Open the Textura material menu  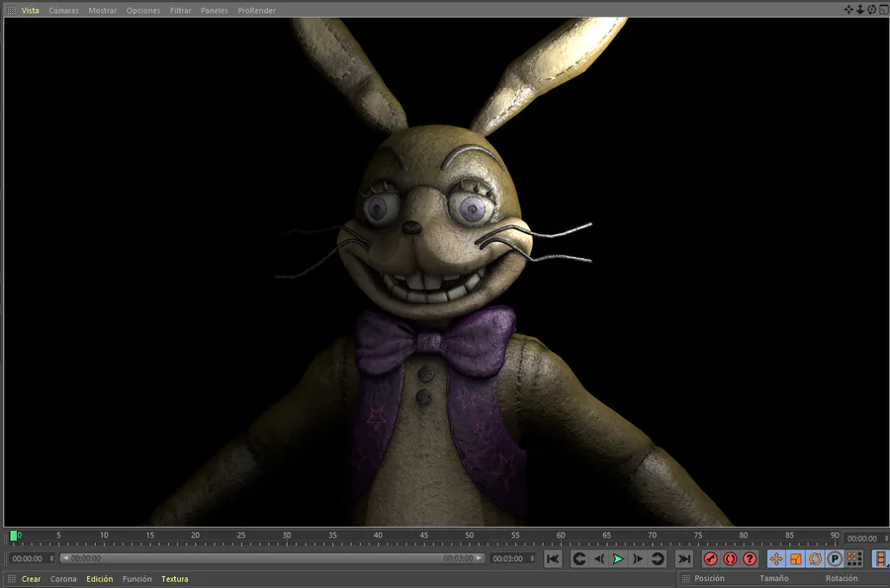174,579
